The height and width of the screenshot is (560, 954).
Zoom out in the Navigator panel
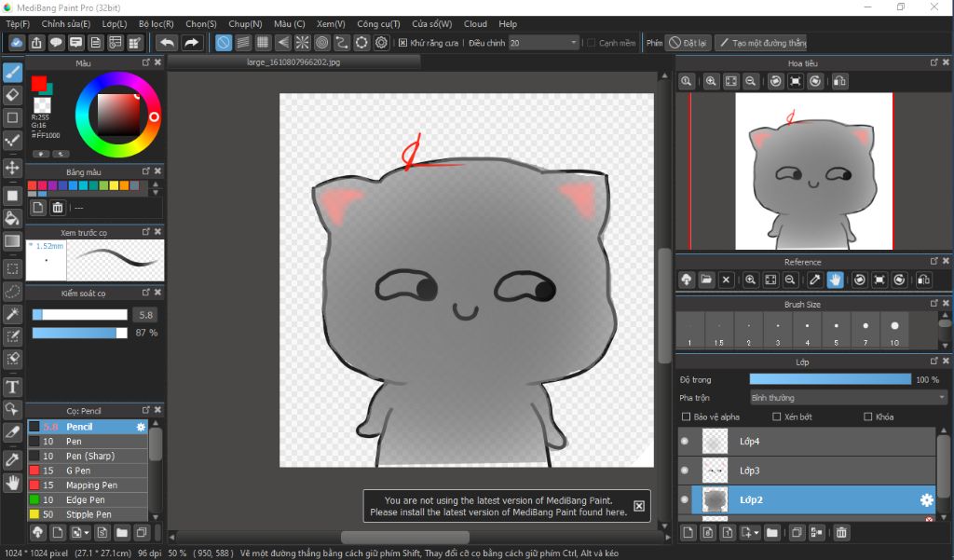751,81
